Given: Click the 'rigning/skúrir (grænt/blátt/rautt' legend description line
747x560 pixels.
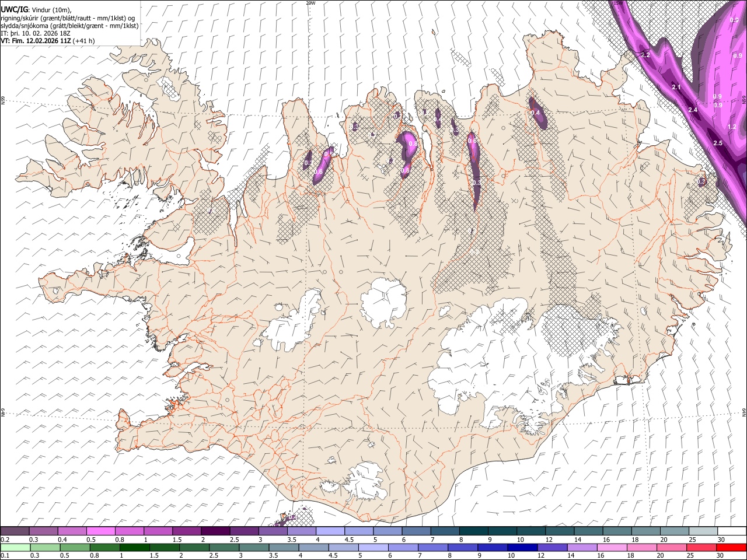Looking at the screenshot, I should click(68, 17).
